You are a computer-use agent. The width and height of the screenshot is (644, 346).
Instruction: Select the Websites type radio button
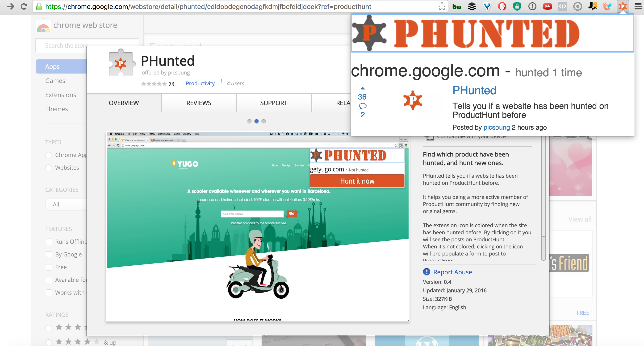[49, 168]
